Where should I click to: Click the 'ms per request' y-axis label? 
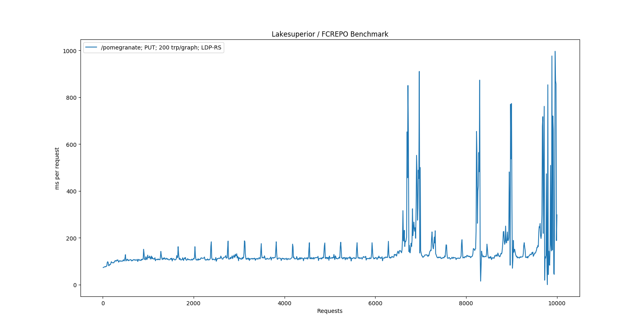pyautogui.click(x=57, y=168)
